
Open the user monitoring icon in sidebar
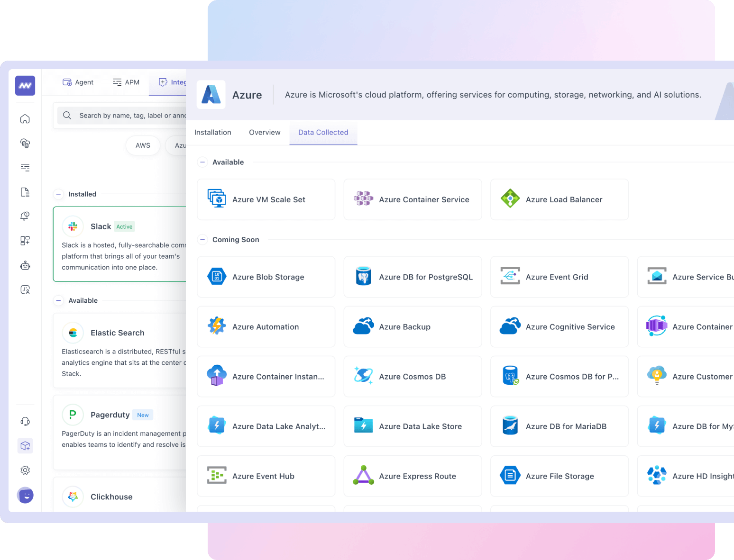pos(25,289)
